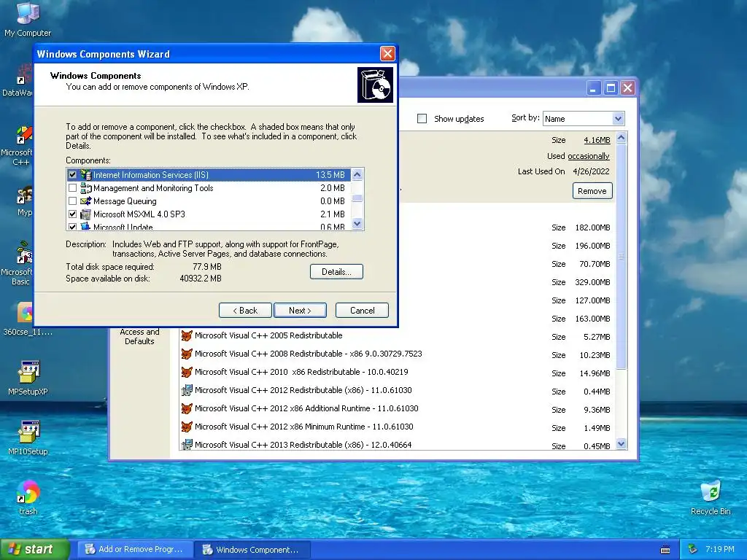Select Visual C++ 2013 Redistributable (x86) row
Screen dimensions: 747x560
coord(397,445)
